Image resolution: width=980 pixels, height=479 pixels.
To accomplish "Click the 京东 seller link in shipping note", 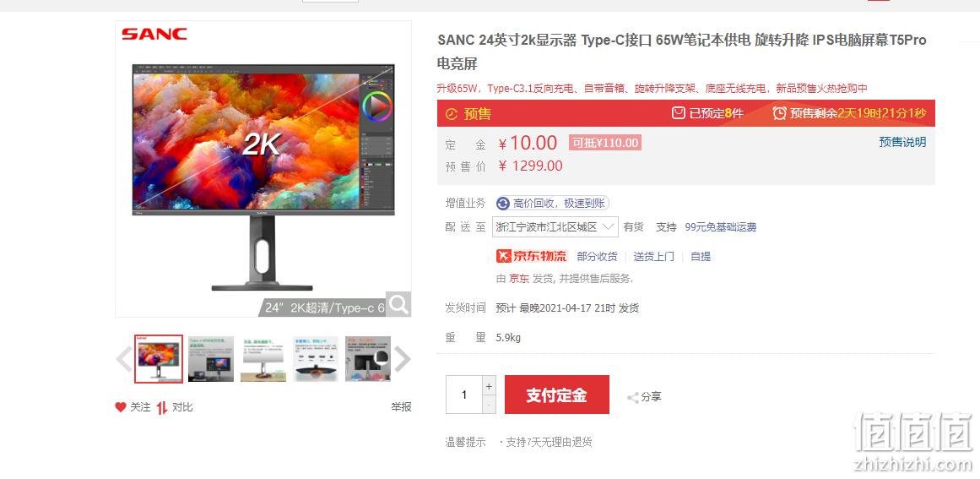I will point(519,279).
